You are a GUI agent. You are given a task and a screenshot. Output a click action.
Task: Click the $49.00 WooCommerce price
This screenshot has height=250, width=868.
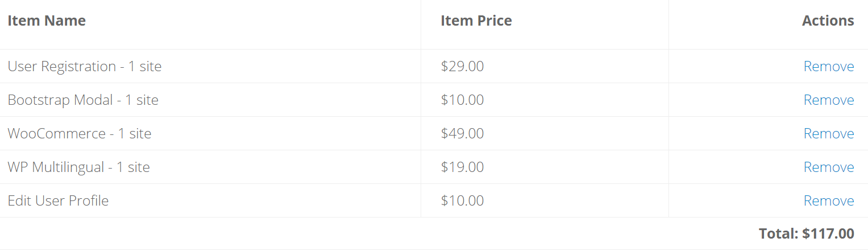(x=462, y=134)
